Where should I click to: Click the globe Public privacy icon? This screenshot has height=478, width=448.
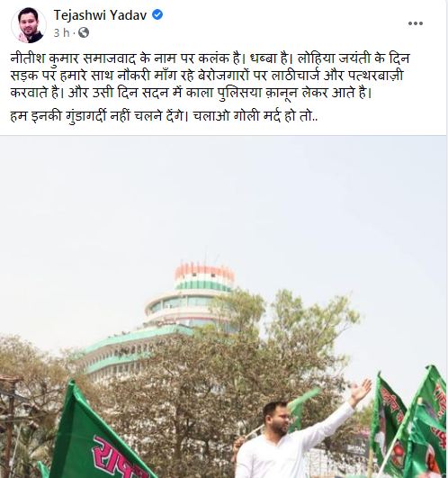[84, 32]
